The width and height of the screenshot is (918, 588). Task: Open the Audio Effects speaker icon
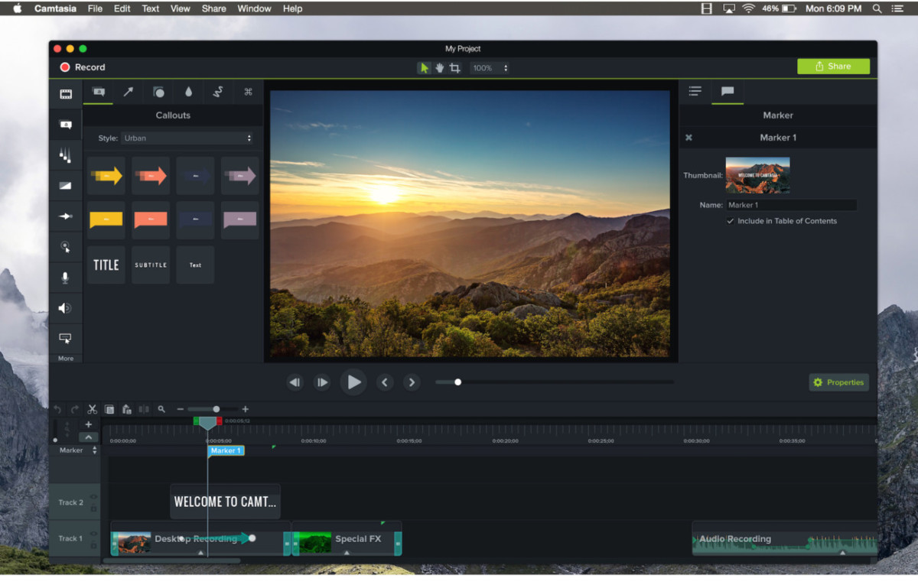tap(66, 308)
